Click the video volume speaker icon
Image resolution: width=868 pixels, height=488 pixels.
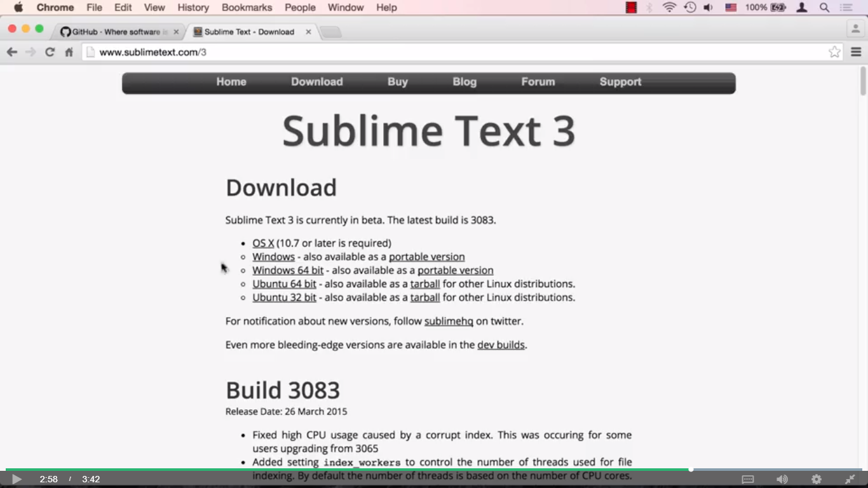[x=782, y=479]
